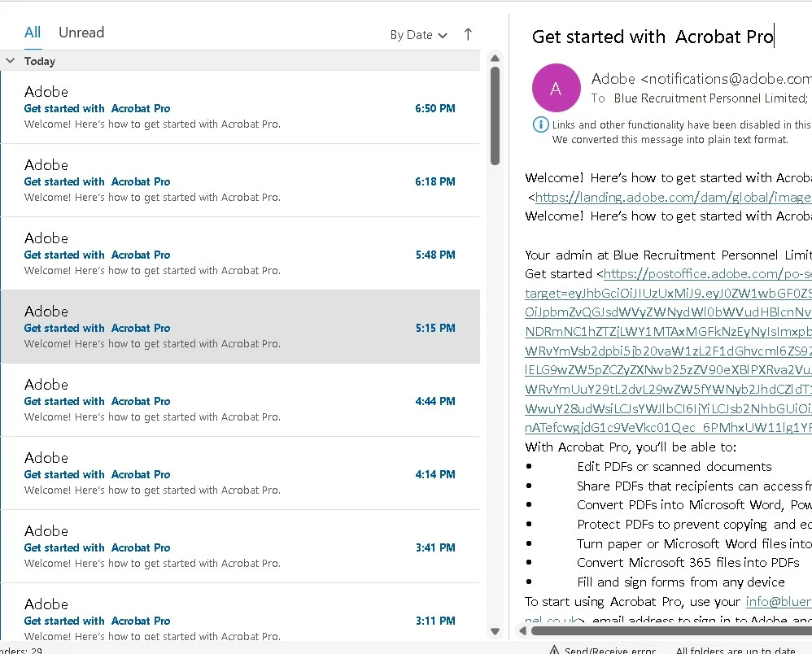Open the Adobe email received at 3:41 PM
This screenshot has height=654, width=812.
(x=240, y=547)
